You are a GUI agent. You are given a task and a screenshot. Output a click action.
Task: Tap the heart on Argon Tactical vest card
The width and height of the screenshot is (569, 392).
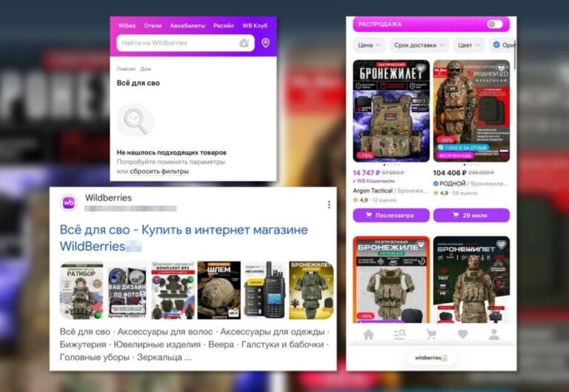point(421,68)
